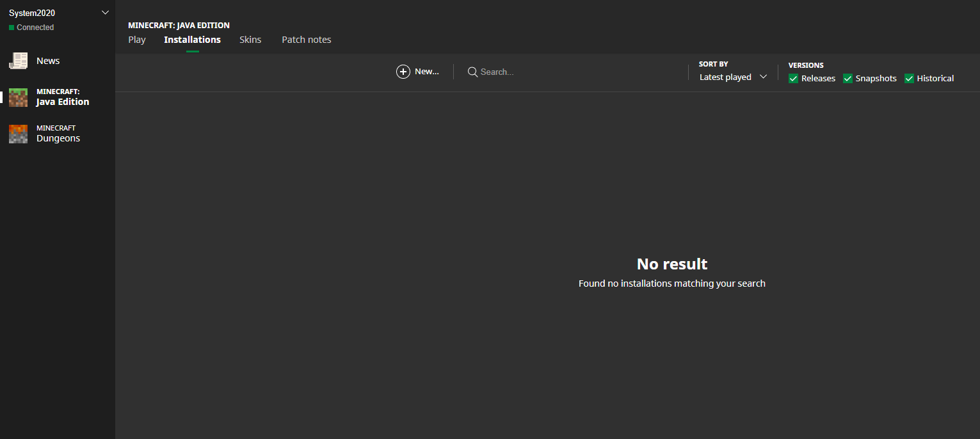Switch to the Play tab

tap(137, 40)
